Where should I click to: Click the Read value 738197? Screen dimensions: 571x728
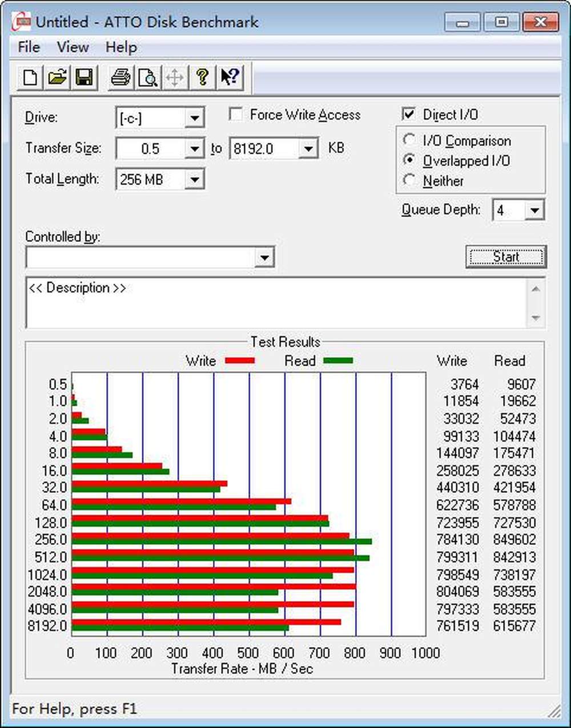click(514, 575)
